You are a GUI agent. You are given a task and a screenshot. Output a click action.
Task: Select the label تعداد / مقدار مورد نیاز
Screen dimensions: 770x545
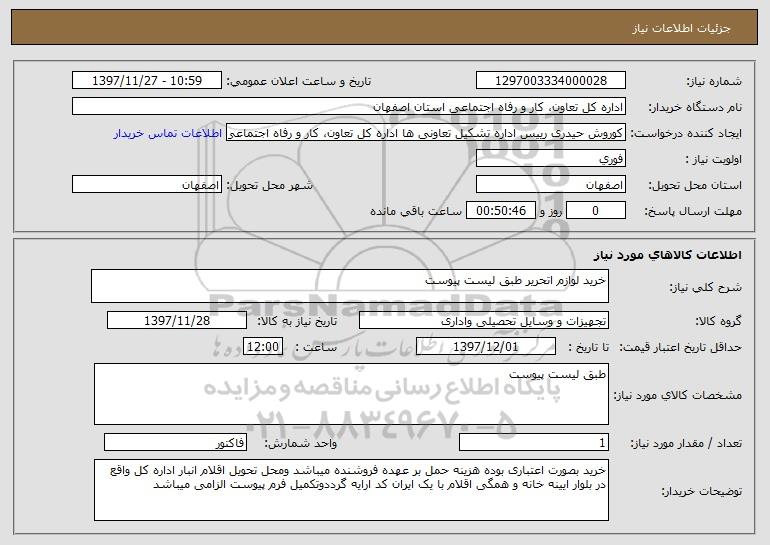click(x=686, y=443)
